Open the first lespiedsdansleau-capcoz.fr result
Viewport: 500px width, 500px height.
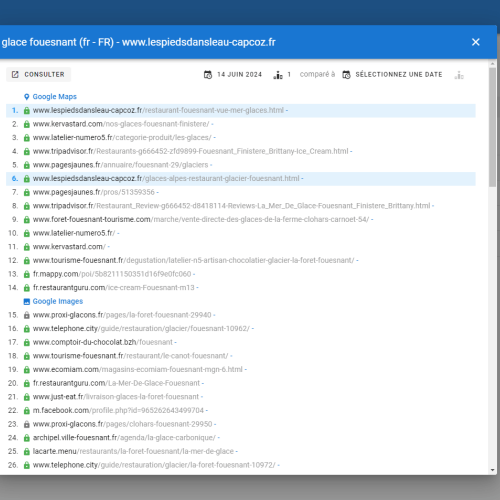point(158,110)
